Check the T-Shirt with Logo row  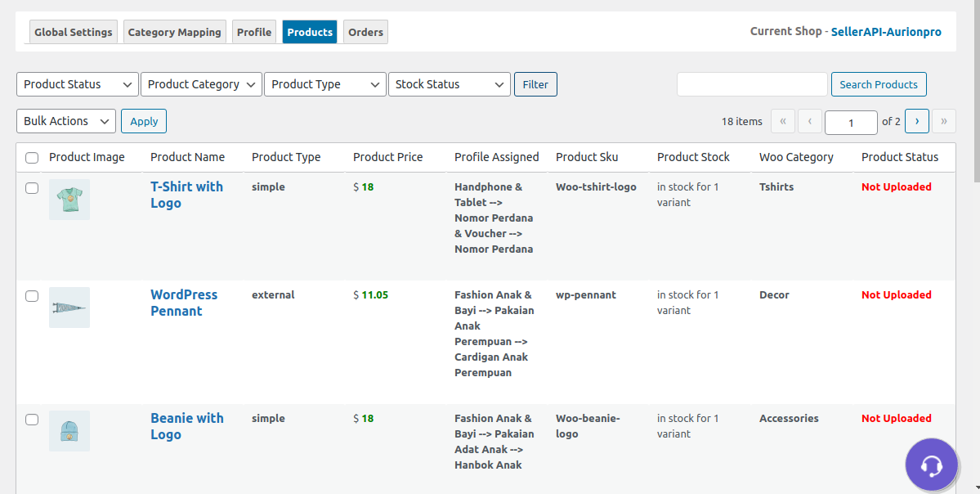point(31,187)
